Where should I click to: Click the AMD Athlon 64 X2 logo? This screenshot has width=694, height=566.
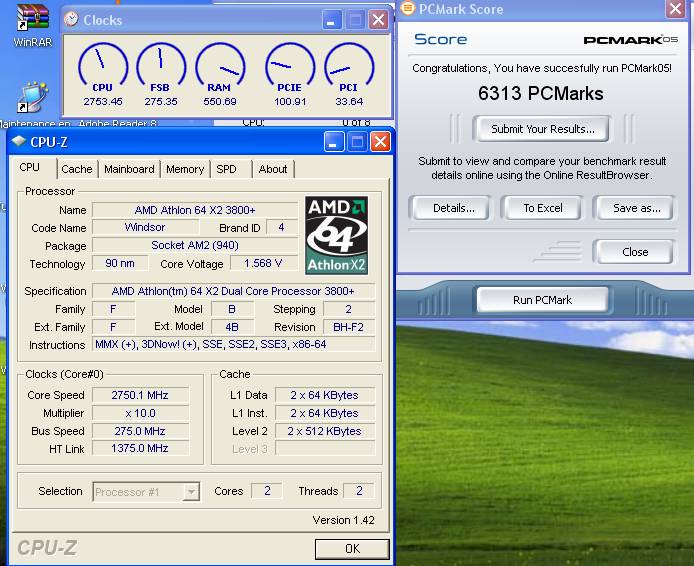pos(336,235)
